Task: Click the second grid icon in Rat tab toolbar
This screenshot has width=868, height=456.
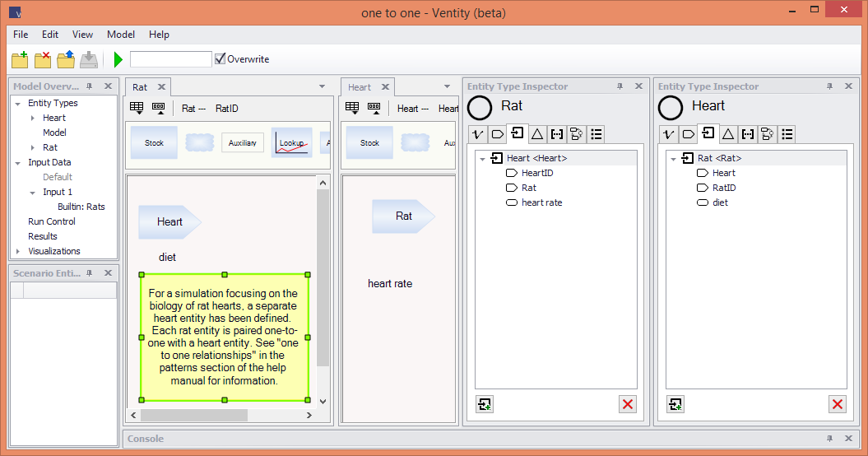Action: 158,108
